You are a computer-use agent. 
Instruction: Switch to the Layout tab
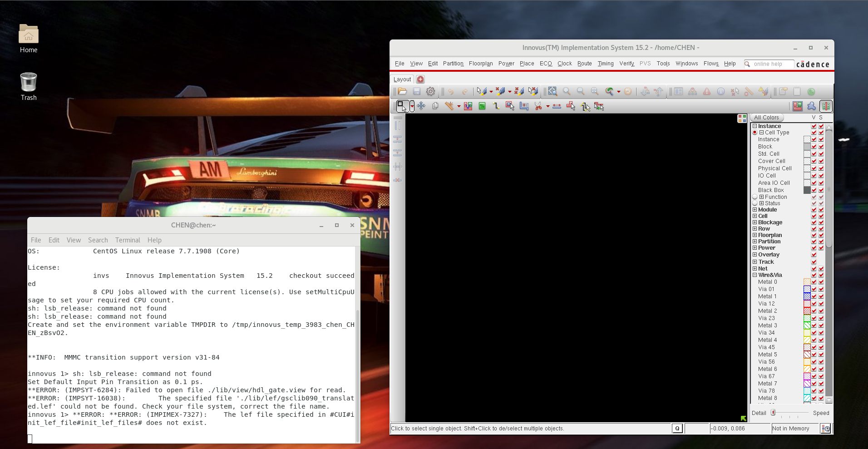[x=402, y=79]
